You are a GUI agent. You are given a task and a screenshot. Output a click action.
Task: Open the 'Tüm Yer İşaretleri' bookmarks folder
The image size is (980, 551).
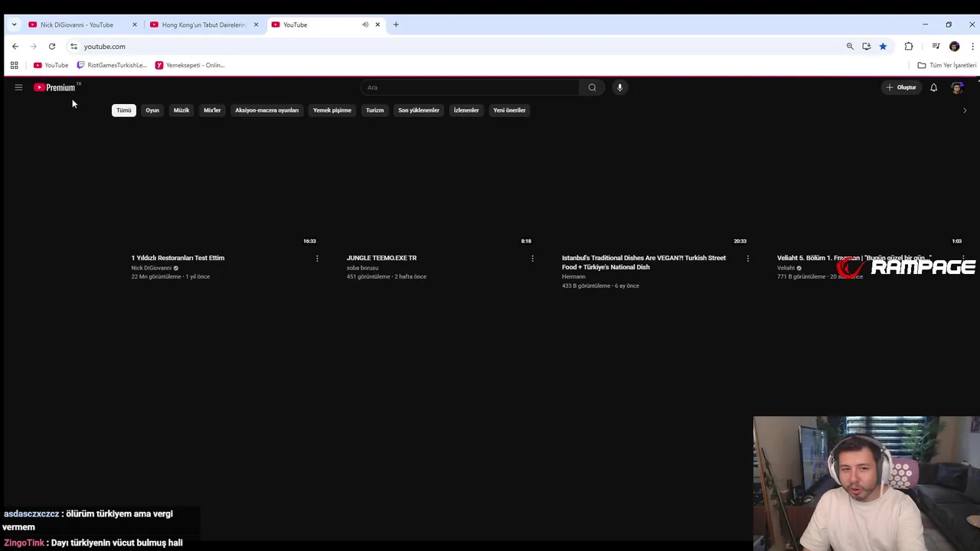click(946, 65)
